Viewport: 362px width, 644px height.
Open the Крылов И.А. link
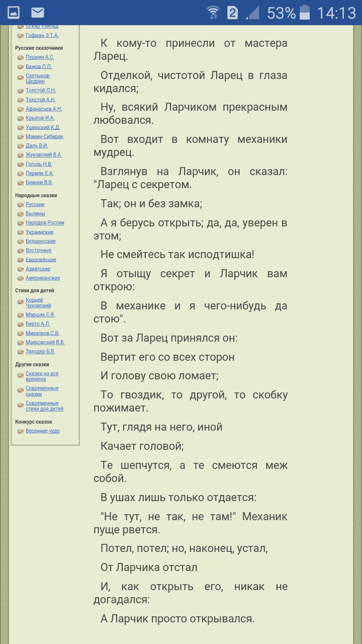(40, 118)
